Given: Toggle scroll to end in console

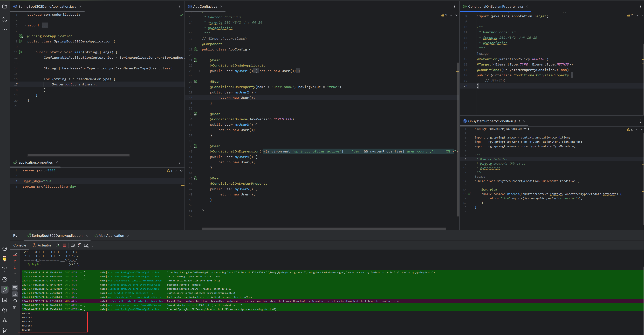Looking at the screenshot, I should 15,294.
